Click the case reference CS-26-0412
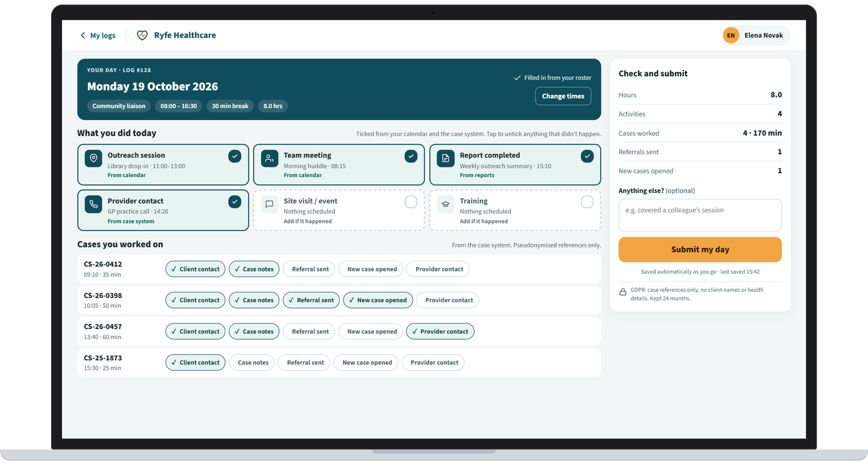868x465 pixels. 103,264
